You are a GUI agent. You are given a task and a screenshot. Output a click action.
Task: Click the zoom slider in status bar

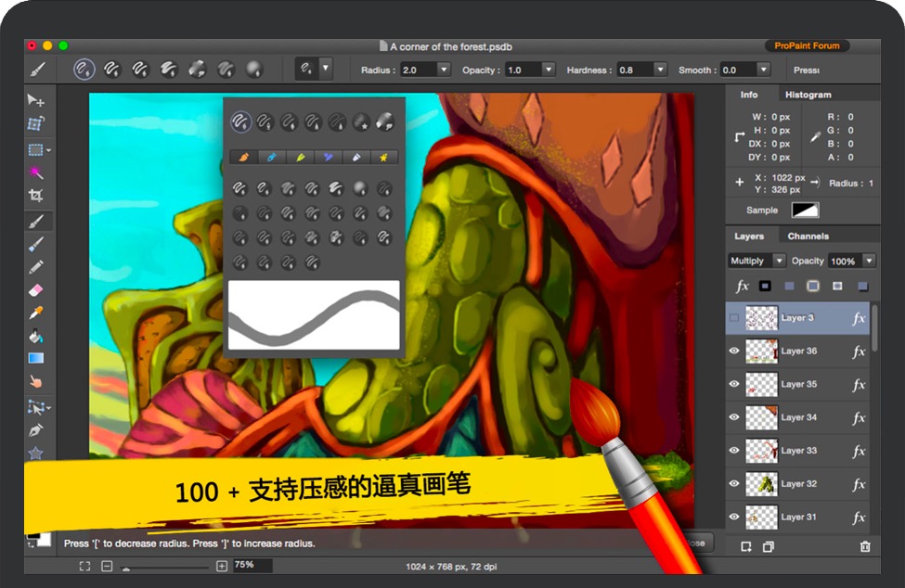point(165,567)
